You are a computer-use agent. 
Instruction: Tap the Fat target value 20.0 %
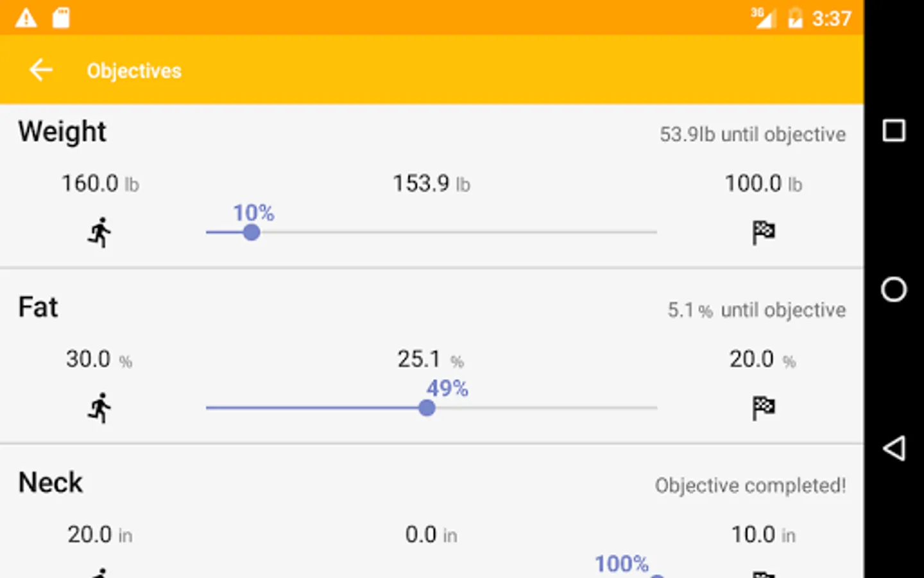[762, 359]
